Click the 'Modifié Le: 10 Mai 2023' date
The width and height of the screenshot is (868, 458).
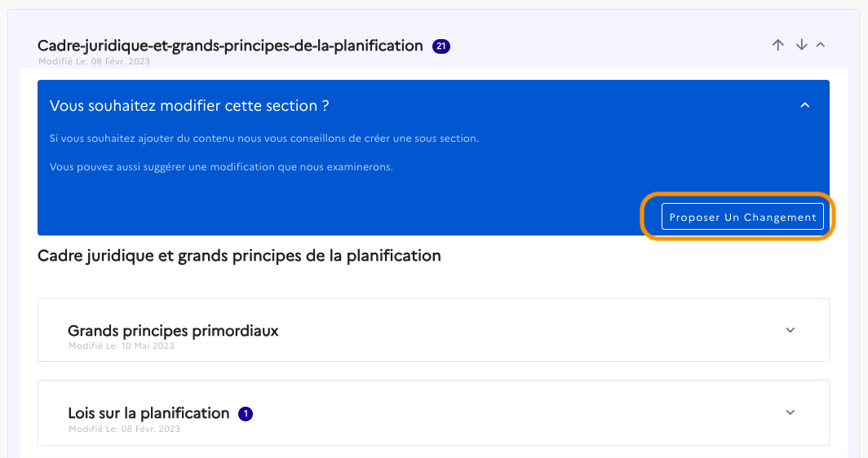121,346
